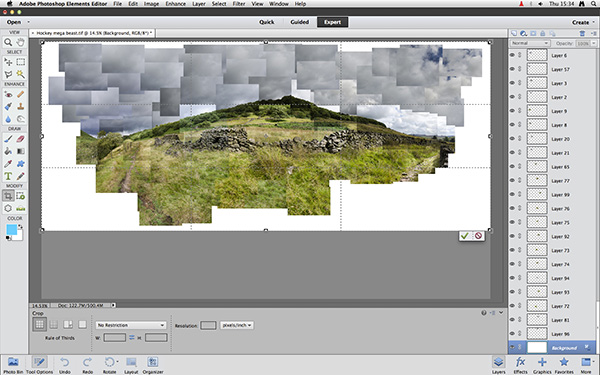Click the Undo button
Image resolution: width=600 pixels, height=375 pixels.
[65, 365]
